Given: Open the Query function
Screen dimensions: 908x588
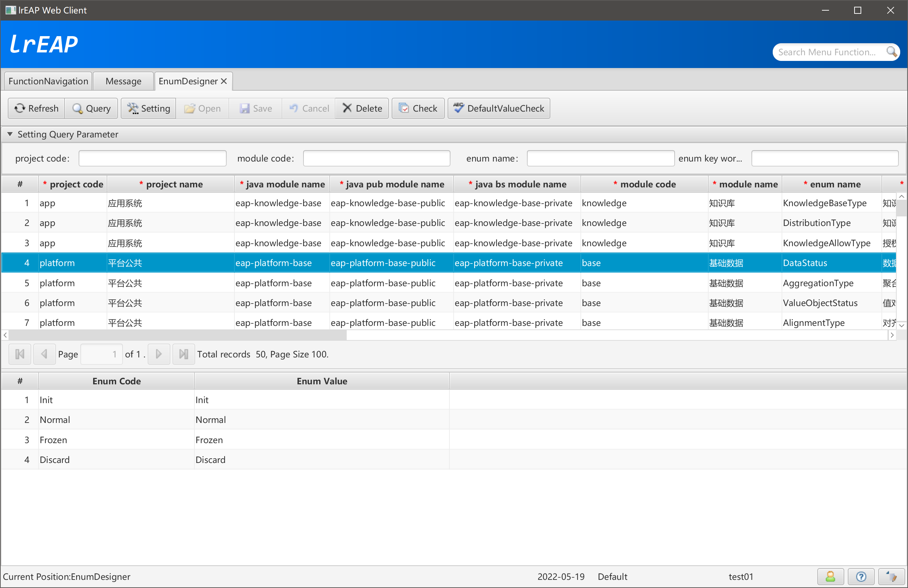Looking at the screenshot, I should pos(91,108).
